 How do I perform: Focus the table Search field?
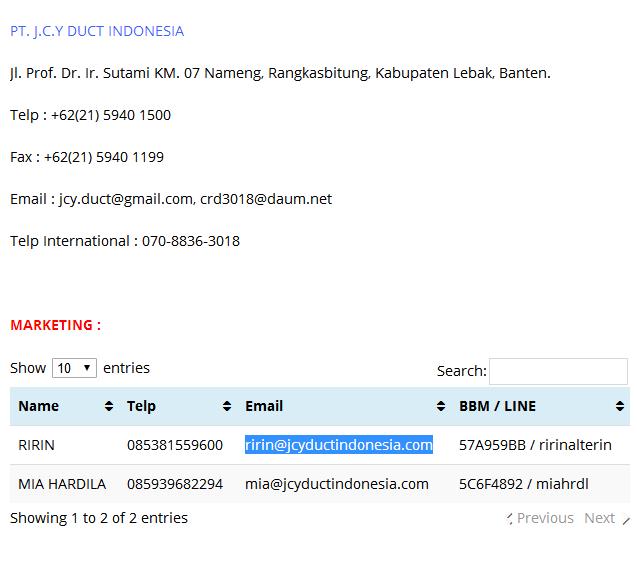click(558, 371)
